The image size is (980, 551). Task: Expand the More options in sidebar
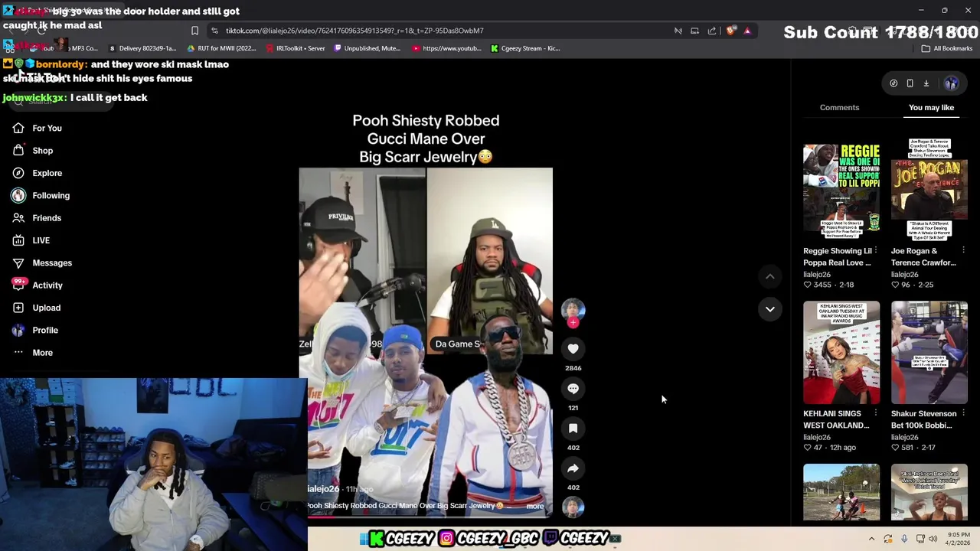point(32,353)
